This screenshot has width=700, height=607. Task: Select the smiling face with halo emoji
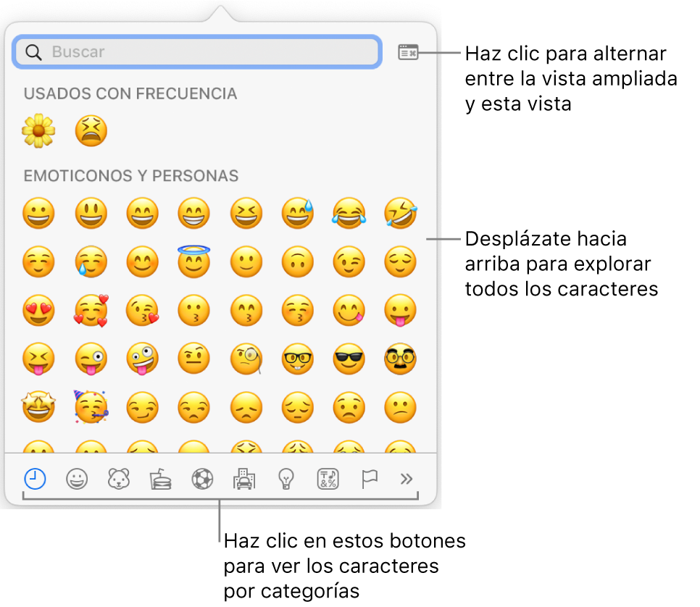(x=193, y=261)
